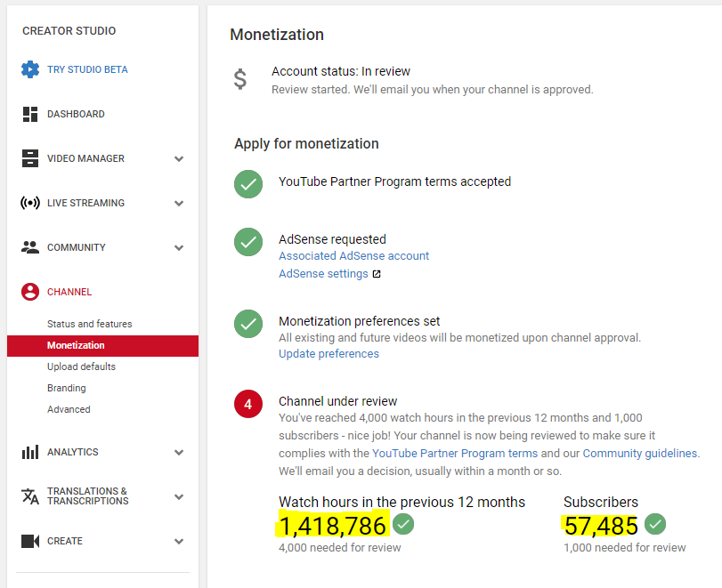Open Branding settings
722x588 pixels.
coord(66,388)
